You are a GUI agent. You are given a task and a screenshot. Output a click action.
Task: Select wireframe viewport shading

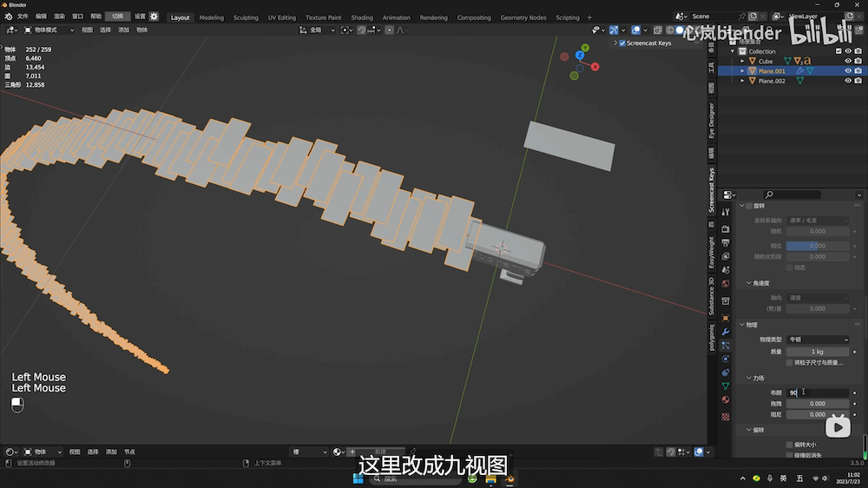[669, 30]
